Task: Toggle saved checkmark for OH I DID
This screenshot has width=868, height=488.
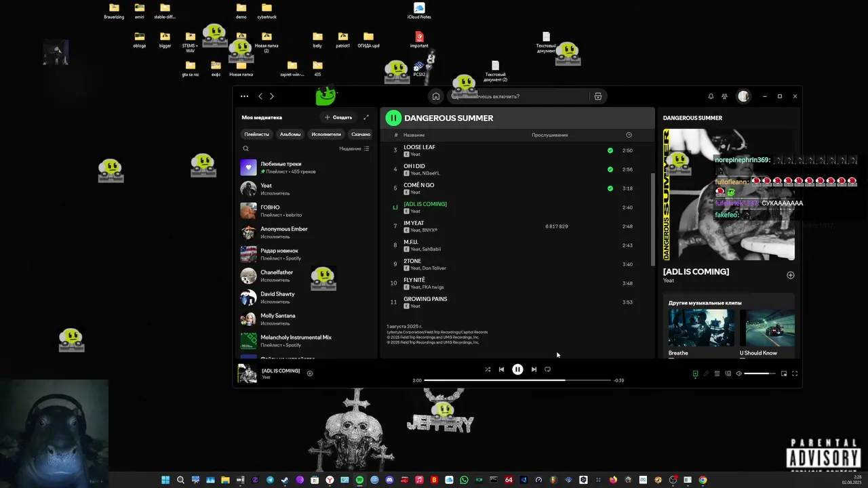Action: [x=610, y=169]
